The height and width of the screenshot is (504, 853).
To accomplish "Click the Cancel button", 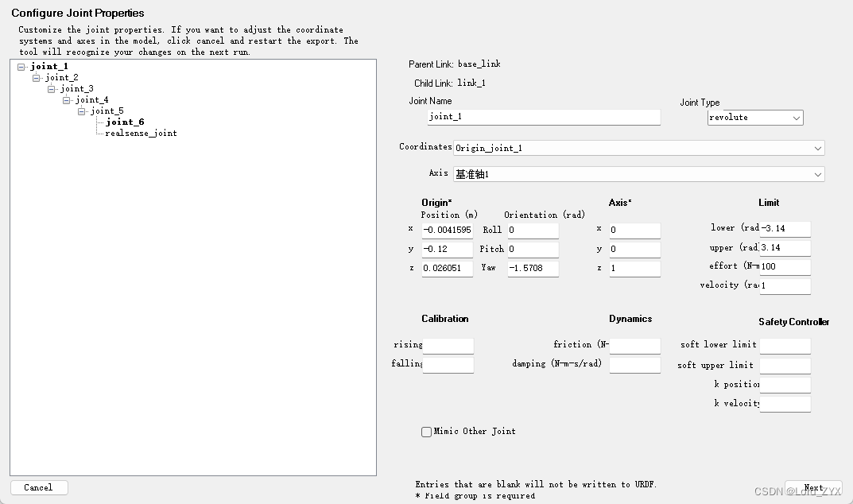I will (x=39, y=487).
